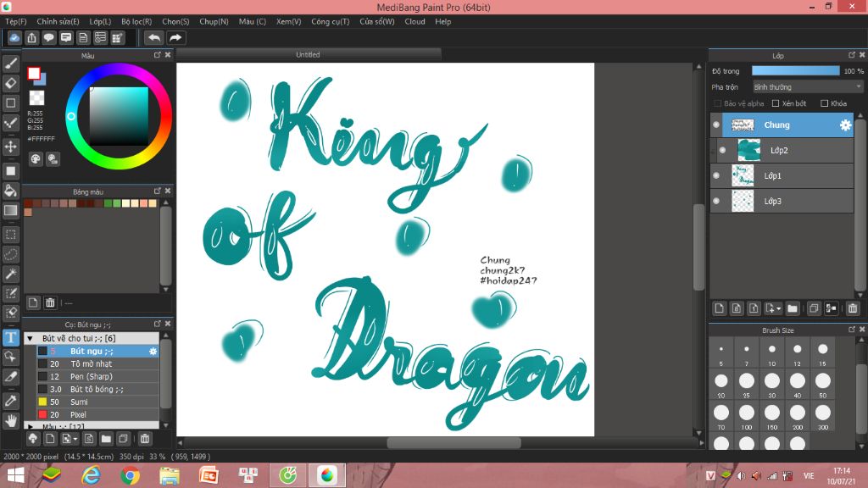The image size is (868, 488).
Task: Toggle visibility of Chung folder layer
Action: [716, 125]
